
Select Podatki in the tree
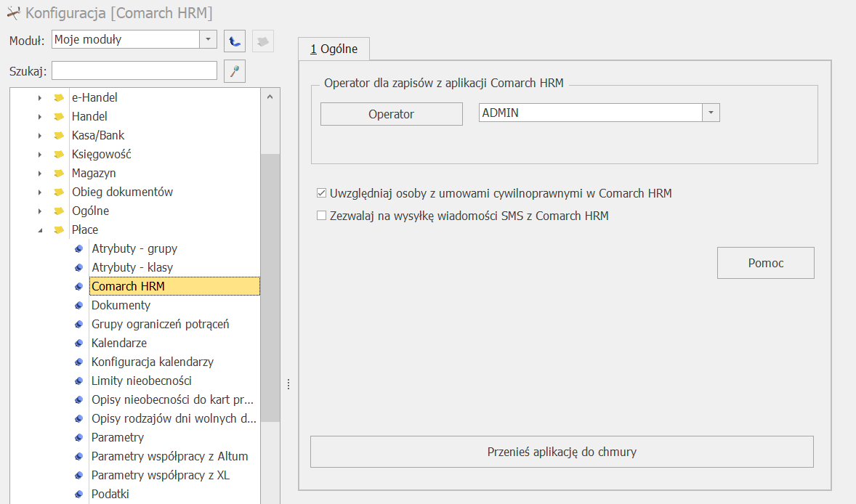pos(110,494)
